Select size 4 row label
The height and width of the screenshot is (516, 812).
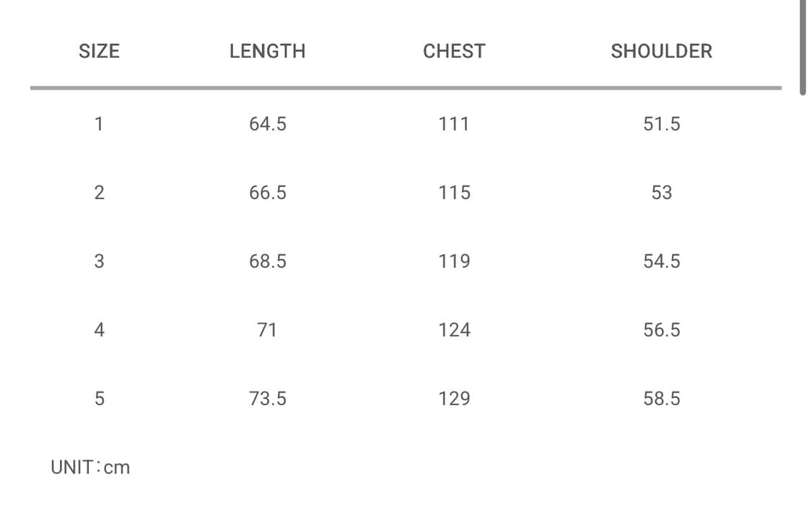click(x=99, y=330)
